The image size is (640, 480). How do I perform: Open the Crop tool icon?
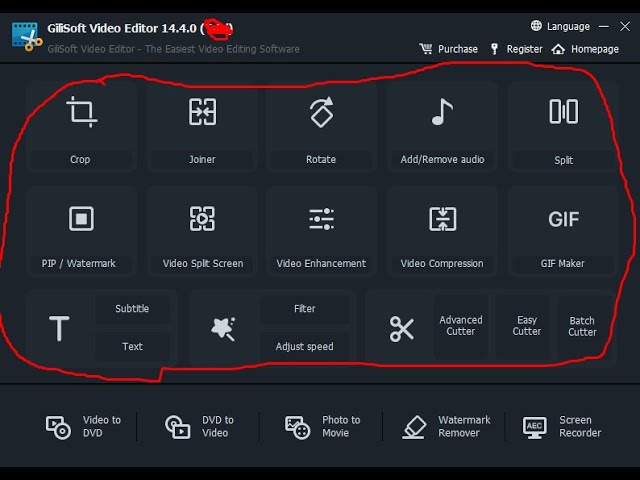[x=82, y=112]
